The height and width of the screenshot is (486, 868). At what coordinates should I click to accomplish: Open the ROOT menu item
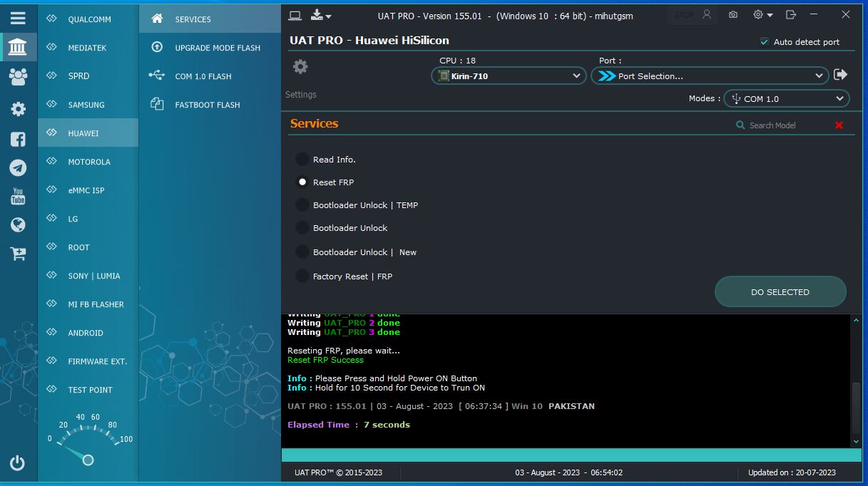[88, 247]
